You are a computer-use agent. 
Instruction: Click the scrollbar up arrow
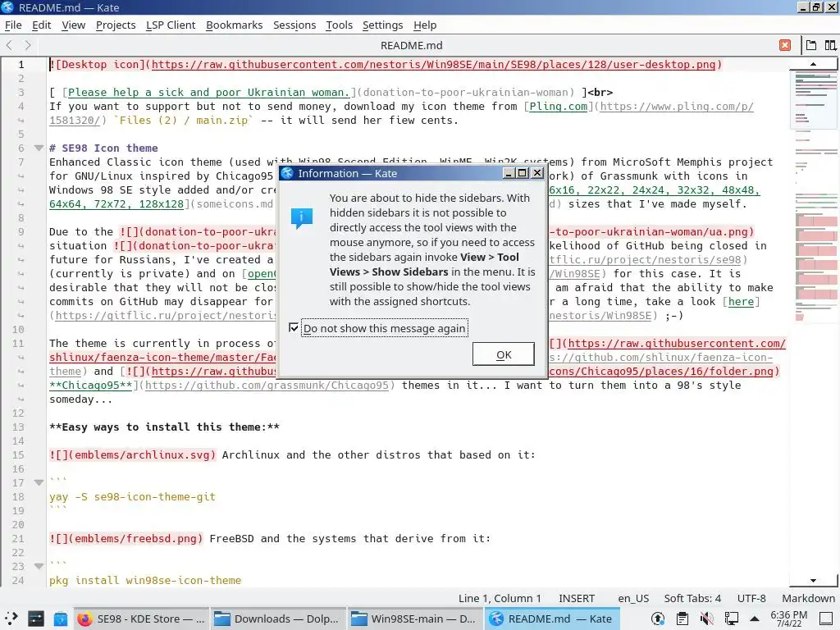coord(813,64)
